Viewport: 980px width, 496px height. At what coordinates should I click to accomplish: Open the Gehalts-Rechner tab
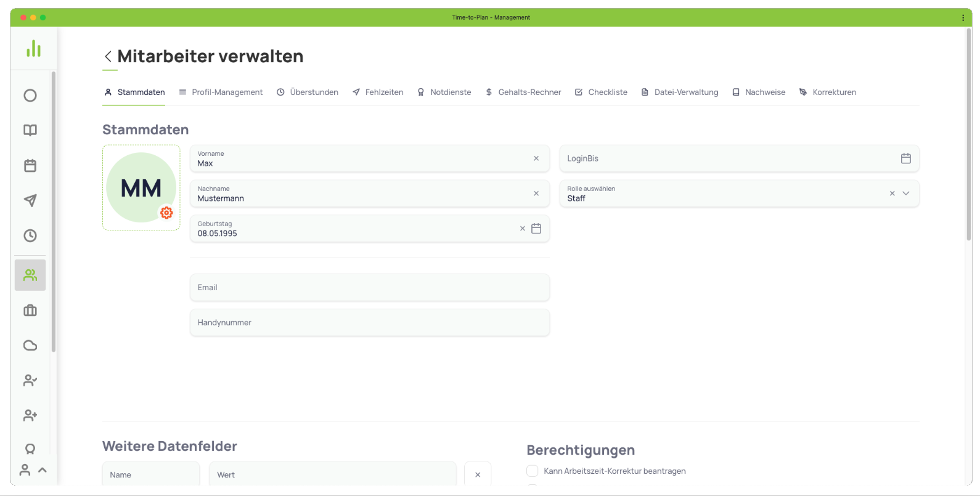(x=523, y=92)
